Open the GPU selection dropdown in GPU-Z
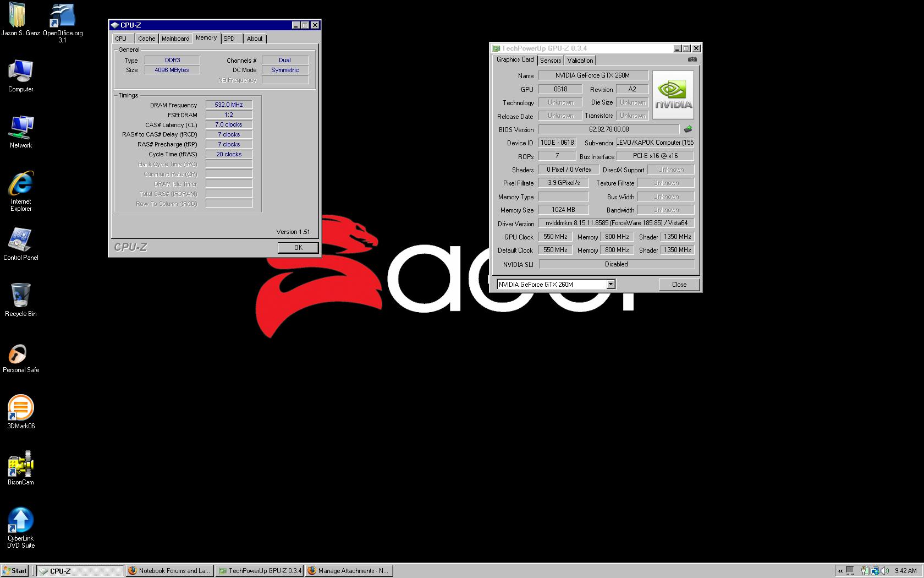Image resolution: width=924 pixels, height=578 pixels. coord(610,285)
